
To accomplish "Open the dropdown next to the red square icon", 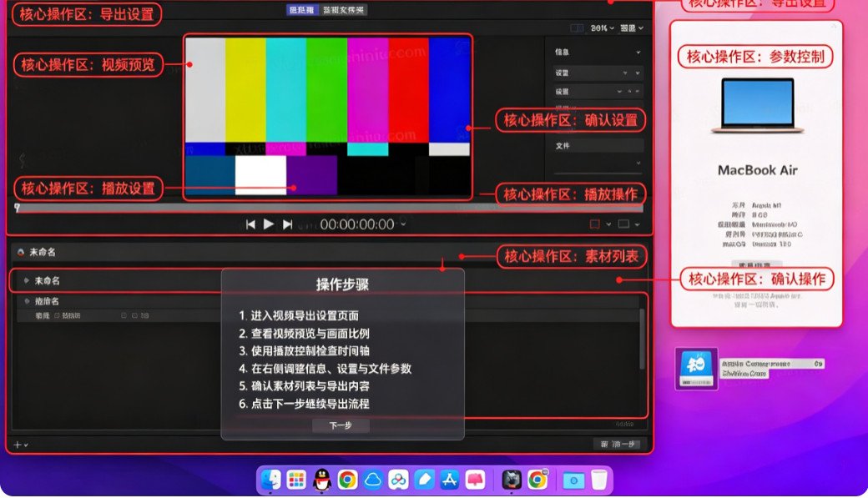I will point(608,224).
